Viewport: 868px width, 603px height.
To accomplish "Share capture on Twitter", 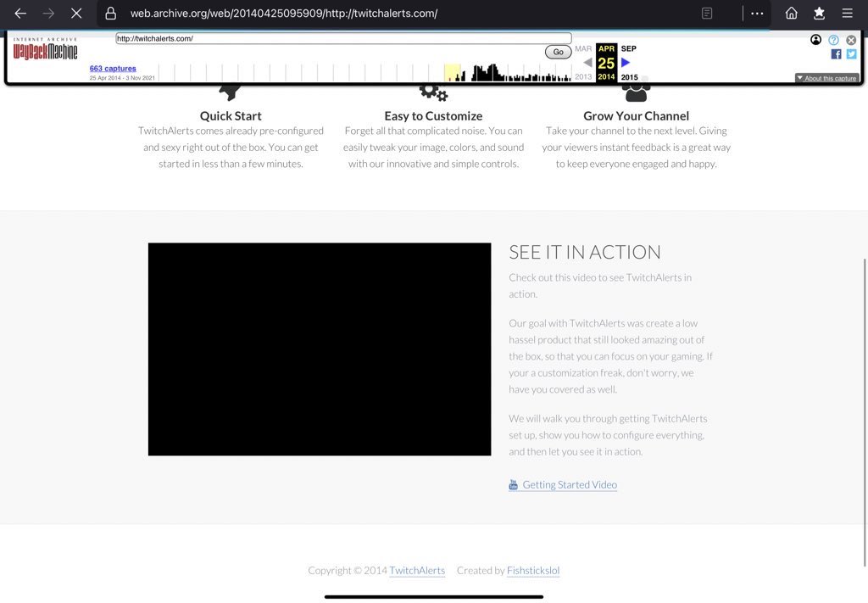I will tap(851, 54).
